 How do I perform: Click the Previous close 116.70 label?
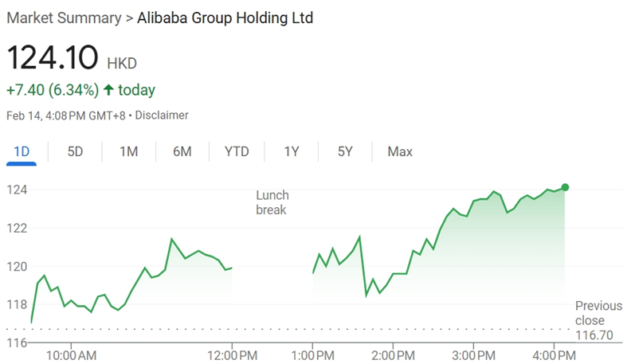pyautogui.click(x=598, y=320)
